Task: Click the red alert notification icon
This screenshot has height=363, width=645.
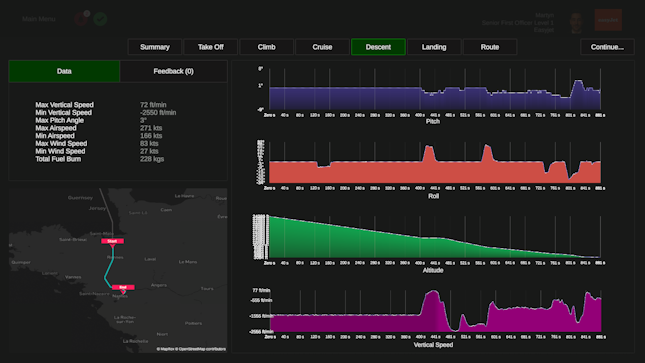Action: point(82,19)
